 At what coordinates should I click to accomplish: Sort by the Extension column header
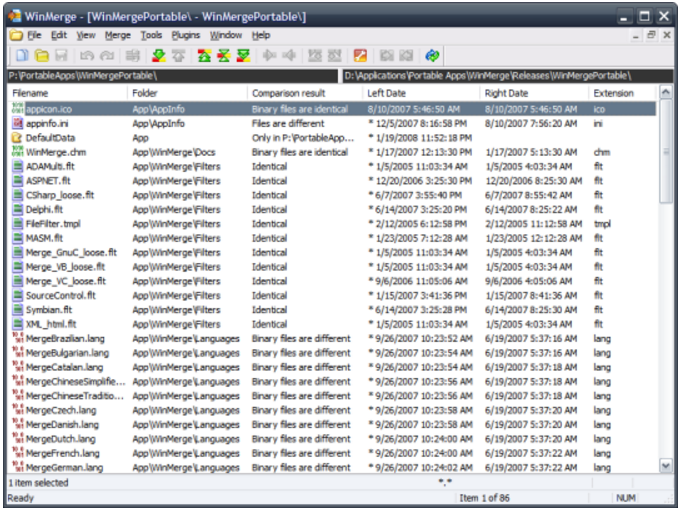click(623, 93)
